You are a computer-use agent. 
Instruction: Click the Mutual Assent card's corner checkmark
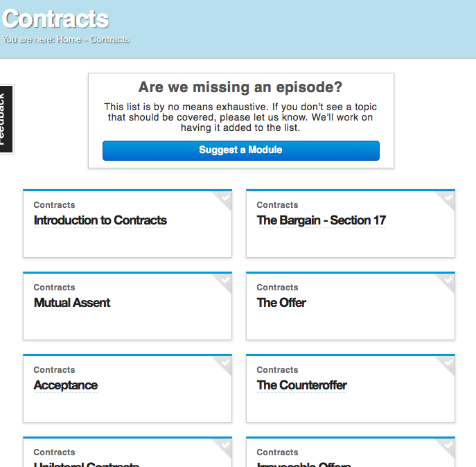coord(225,280)
